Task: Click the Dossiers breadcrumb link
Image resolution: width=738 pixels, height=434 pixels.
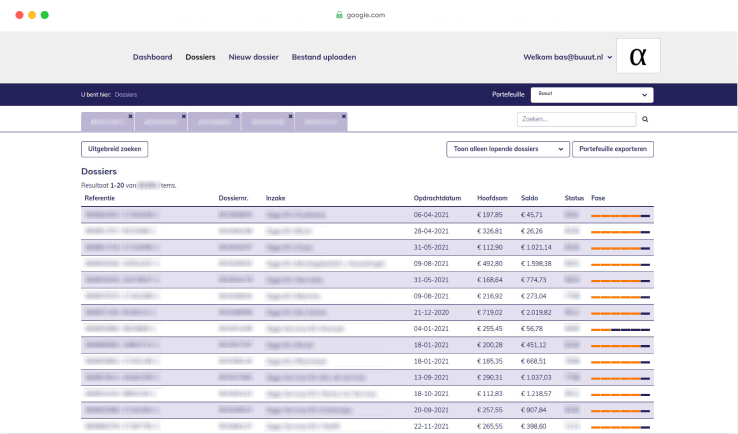Action: [126, 94]
